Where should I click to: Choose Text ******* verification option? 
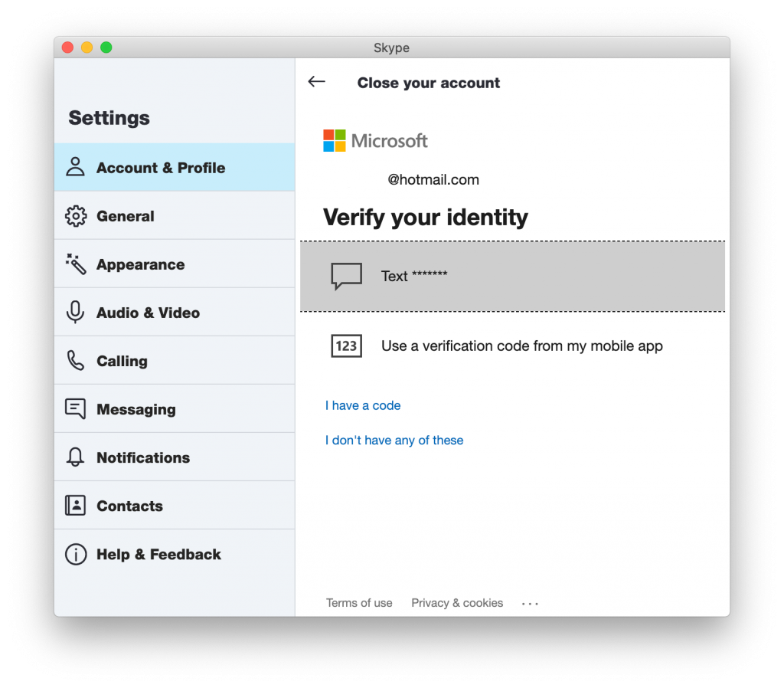pyautogui.click(x=512, y=277)
